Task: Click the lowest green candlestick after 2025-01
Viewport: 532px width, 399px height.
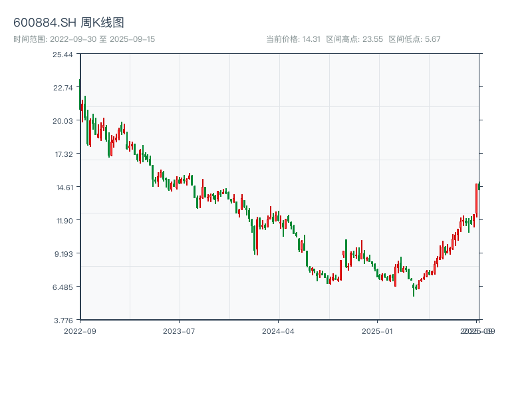Action: click(414, 289)
